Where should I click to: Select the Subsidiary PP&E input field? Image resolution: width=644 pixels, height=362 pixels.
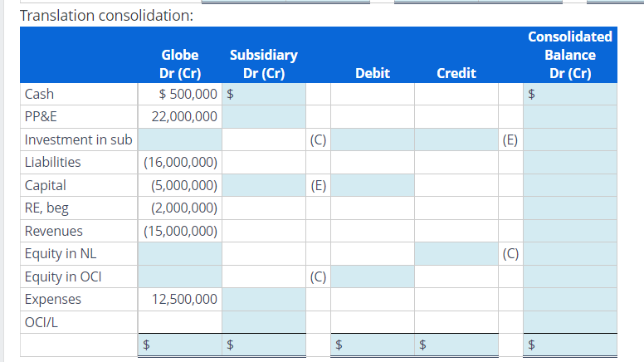point(264,117)
